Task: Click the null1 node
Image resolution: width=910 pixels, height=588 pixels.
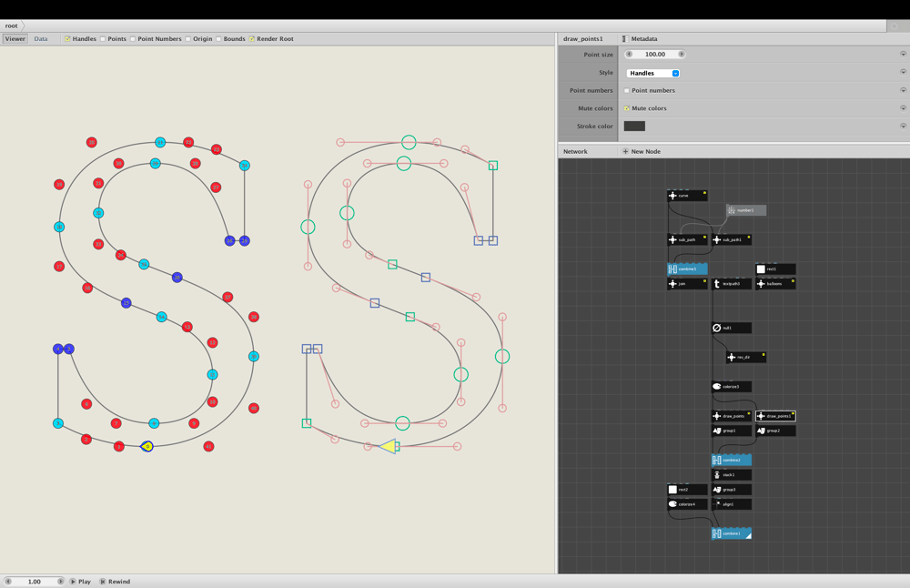Action: tap(732, 328)
